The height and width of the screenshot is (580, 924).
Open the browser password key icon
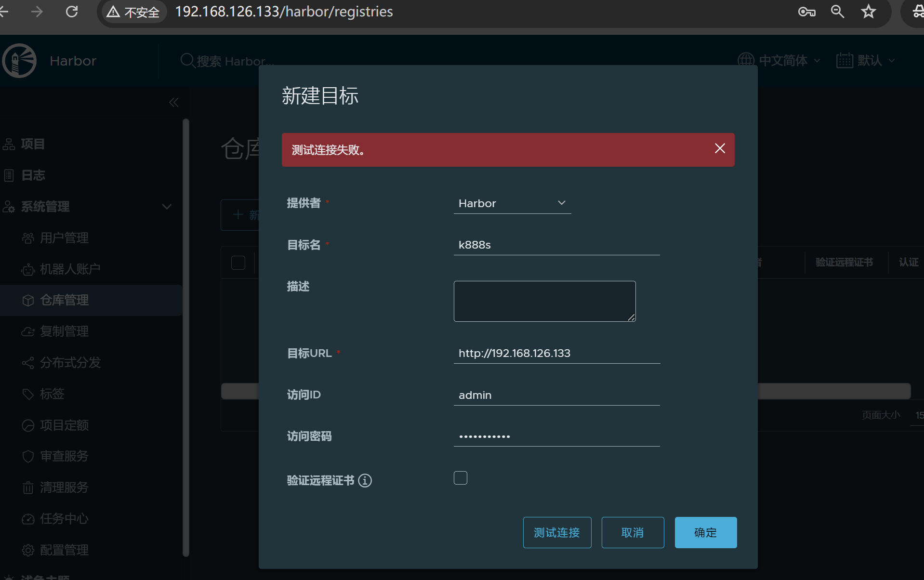click(806, 12)
